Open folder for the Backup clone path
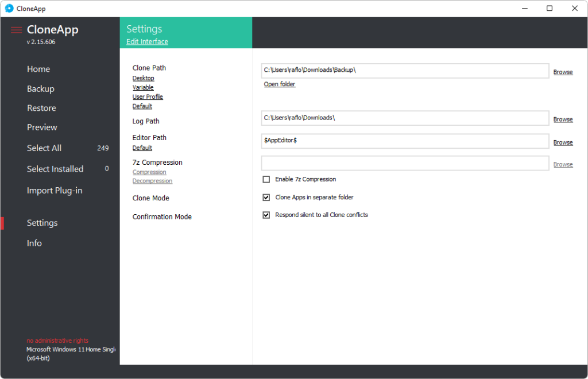Viewport: 588px width, 379px height. click(x=279, y=84)
